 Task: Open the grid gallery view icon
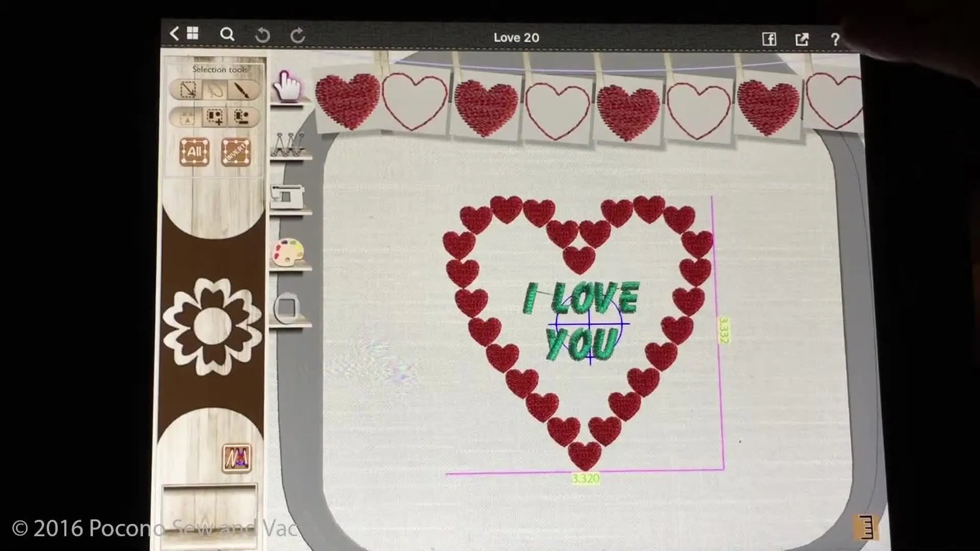click(x=193, y=33)
